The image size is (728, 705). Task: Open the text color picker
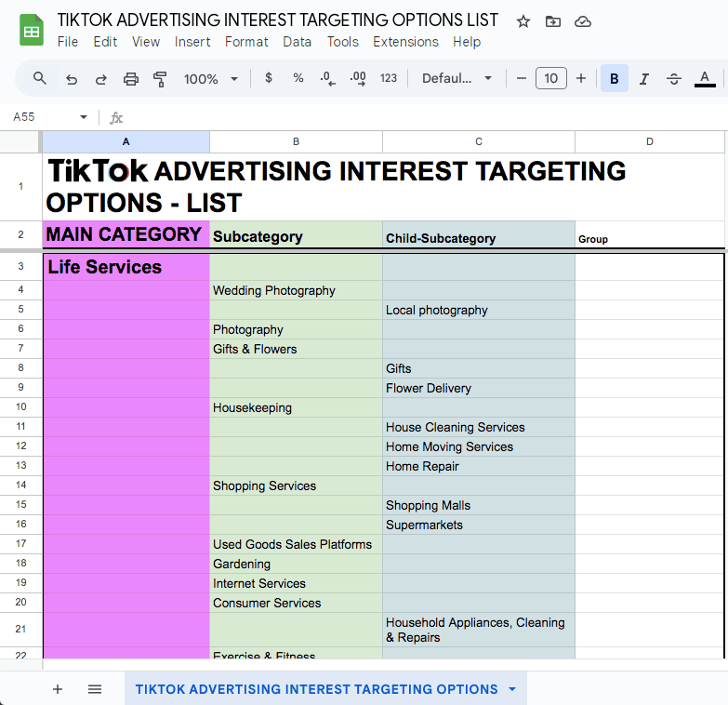(x=705, y=79)
